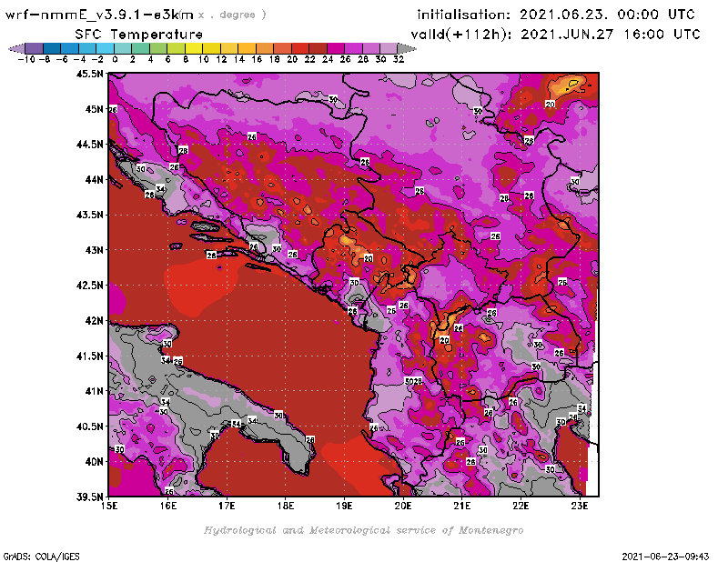Click the '40.5N' latitude label
The height and width of the screenshot is (562, 728).
[89, 427]
